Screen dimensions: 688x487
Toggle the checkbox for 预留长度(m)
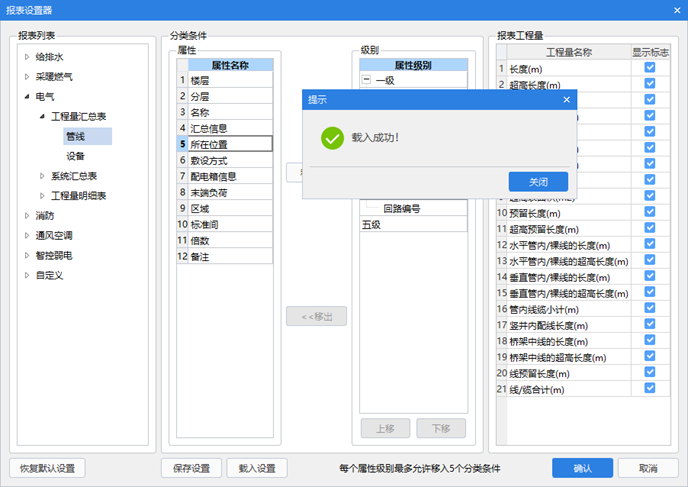tap(650, 212)
